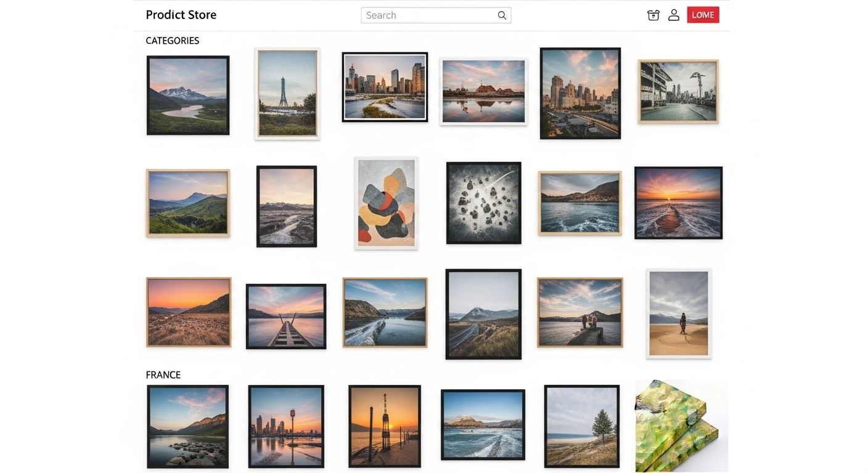Image resolution: width=868 pixels, height=473 pixels.
Task: Open the winding mountain road print
Action: [x=483, y=314]
